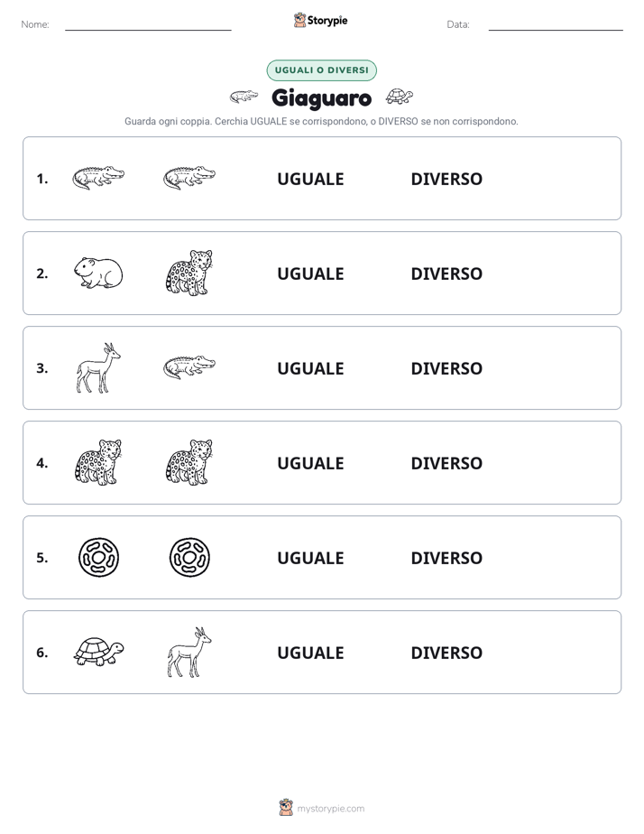
Task: Click the turtle picture in row 6
Action: [x=98, y=652]
